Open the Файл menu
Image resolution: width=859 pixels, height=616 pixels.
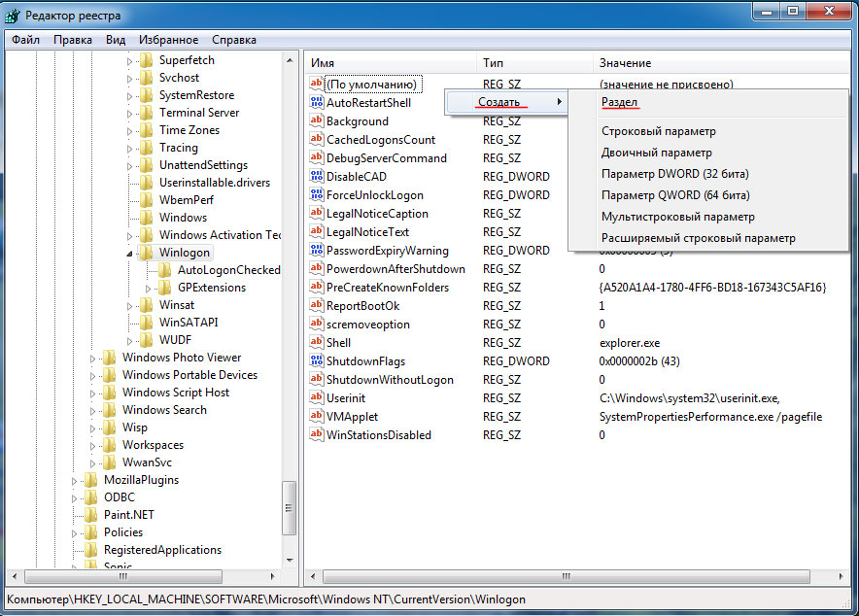pyautogui.click(x=25, y=40)
